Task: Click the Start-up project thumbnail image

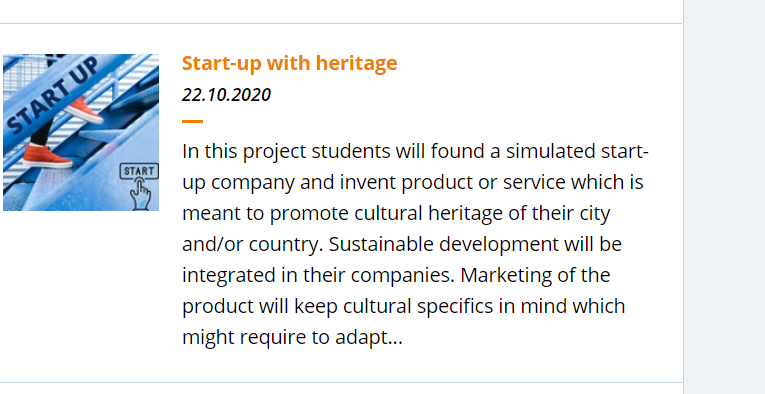Action: [81, 132]
